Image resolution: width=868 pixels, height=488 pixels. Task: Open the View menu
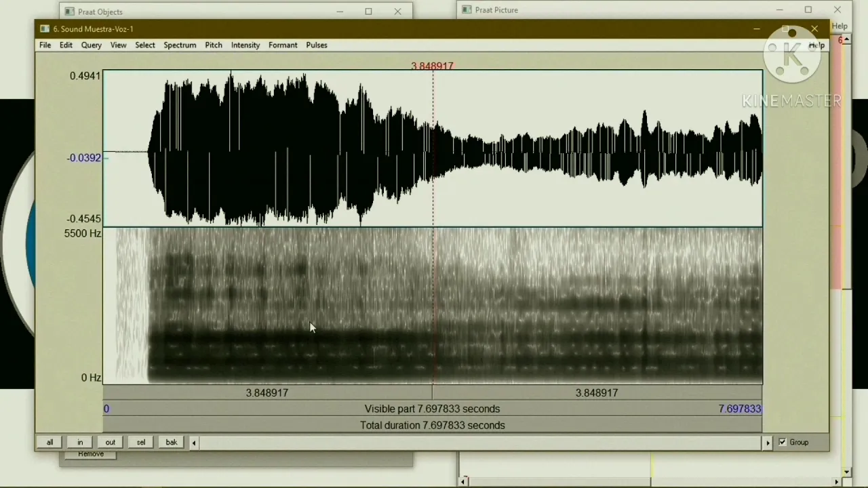pyautogui.click(x=118, y=45)
